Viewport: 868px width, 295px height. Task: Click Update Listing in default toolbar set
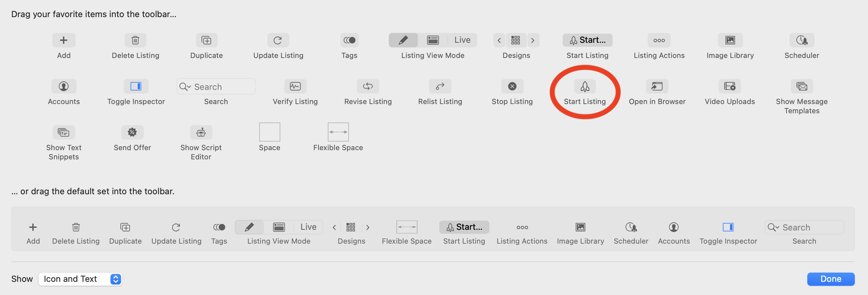tap(176, 228)
